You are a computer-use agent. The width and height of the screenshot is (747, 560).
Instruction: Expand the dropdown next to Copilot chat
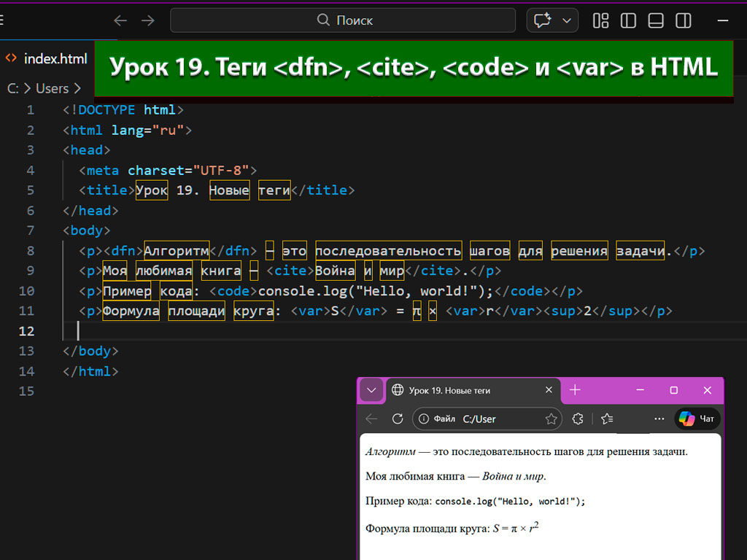pyautogui.click(x=566, y=20)
